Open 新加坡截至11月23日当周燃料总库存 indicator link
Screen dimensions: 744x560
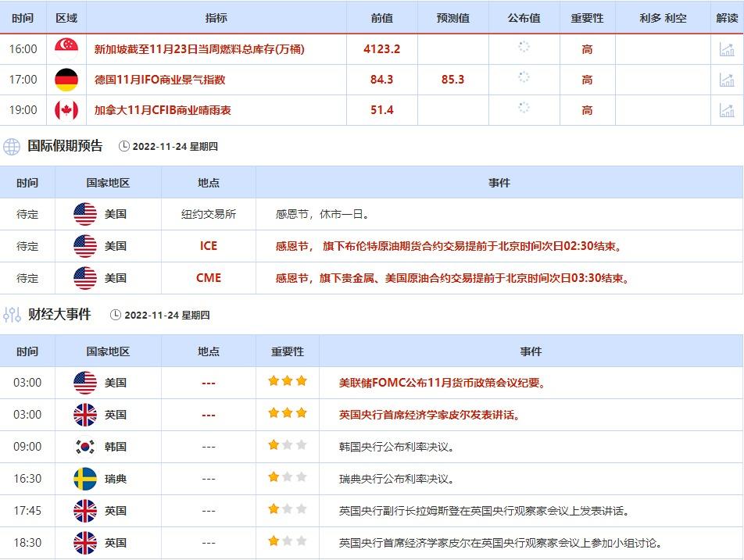(x=199, y=49)
